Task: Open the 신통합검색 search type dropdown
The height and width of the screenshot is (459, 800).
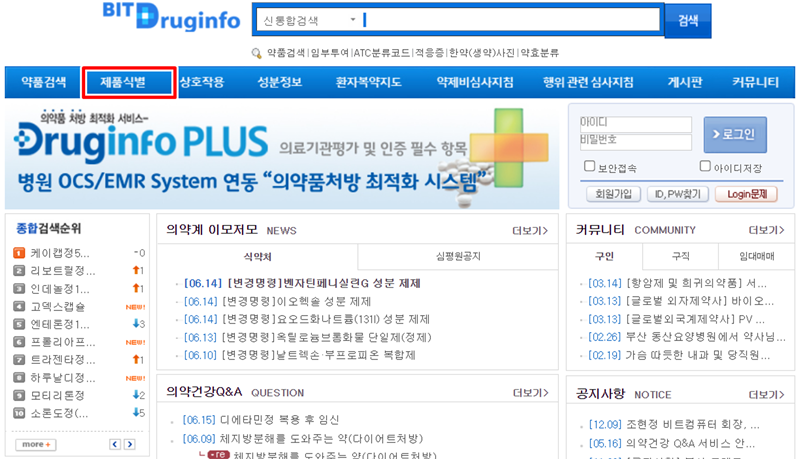Action: point(309,20)
